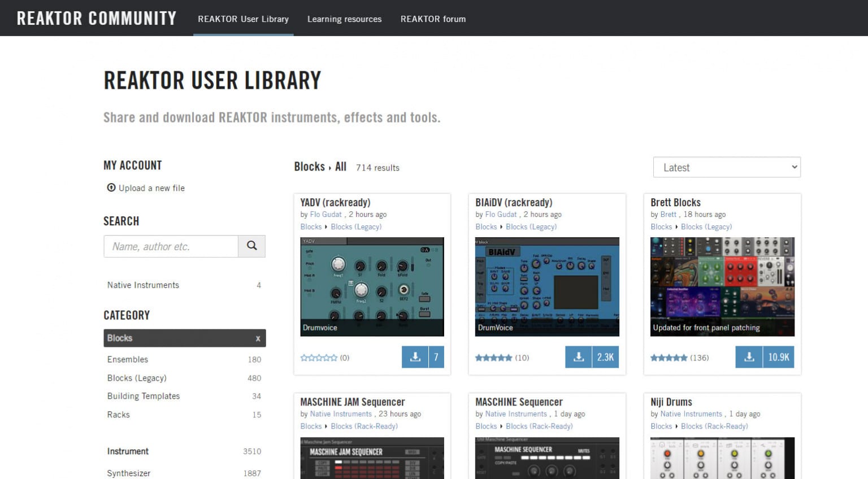
Task: Click the five-star rating on MASCHINE Sequencer card
Action: tap(493, 477)
